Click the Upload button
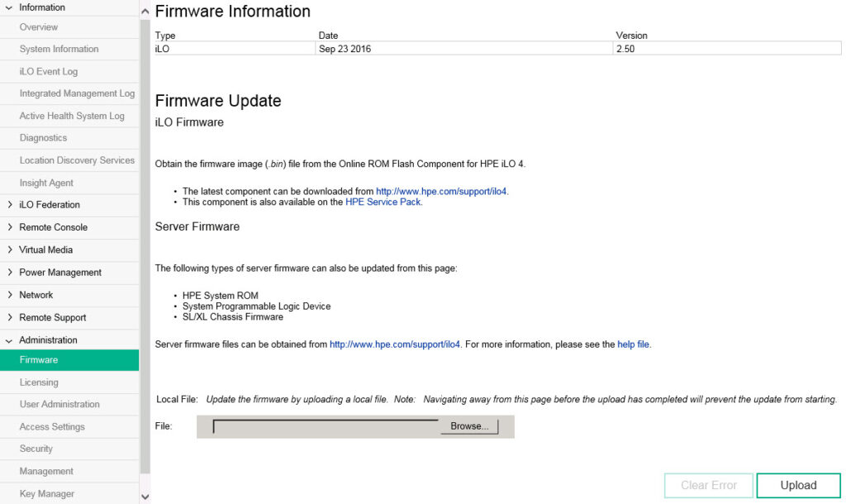 click(798, 485)
